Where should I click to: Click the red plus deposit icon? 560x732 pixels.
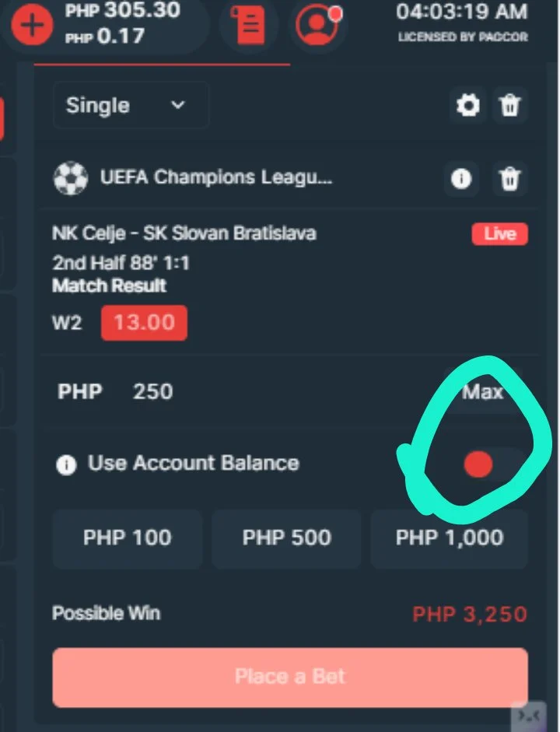[x=32, y=24]
